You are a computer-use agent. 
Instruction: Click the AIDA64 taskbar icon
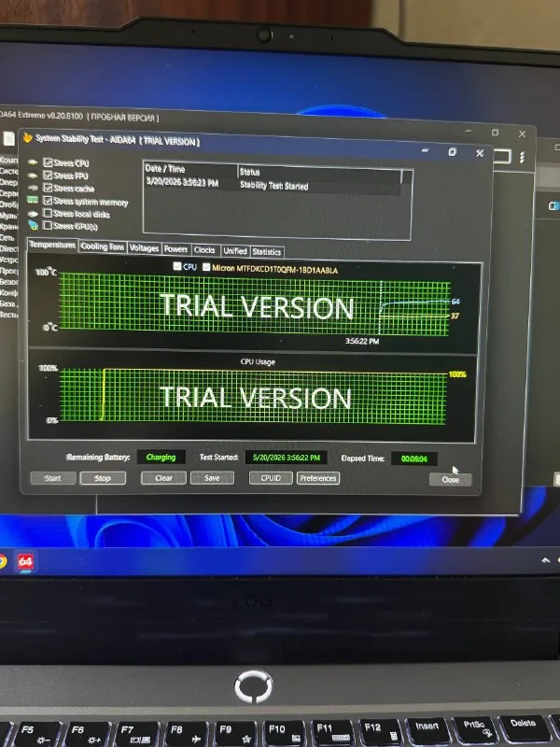[x=25, y=562]
